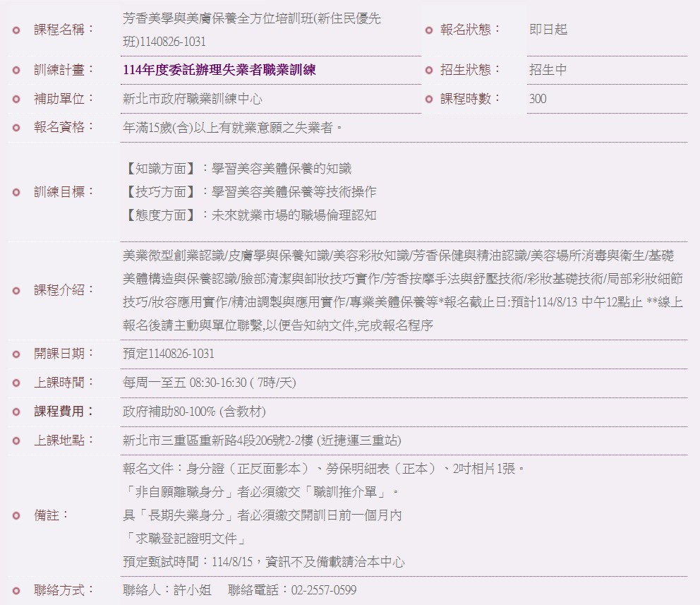
Task: Click the bullet icon beside 招生狀態
Action: 428,70
